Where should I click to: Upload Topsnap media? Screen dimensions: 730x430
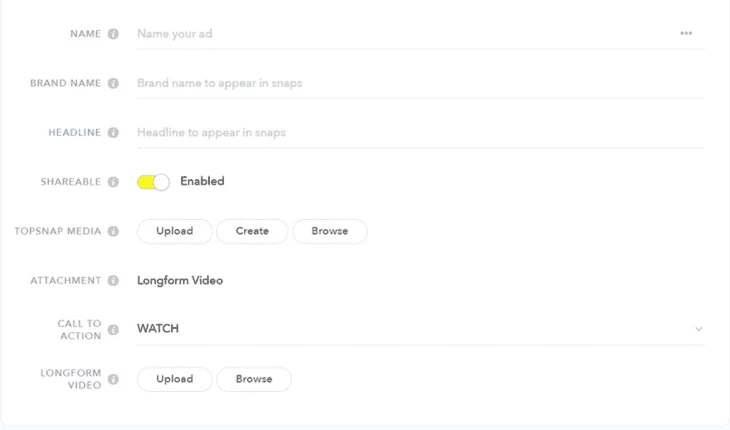[x=175, y=231]
